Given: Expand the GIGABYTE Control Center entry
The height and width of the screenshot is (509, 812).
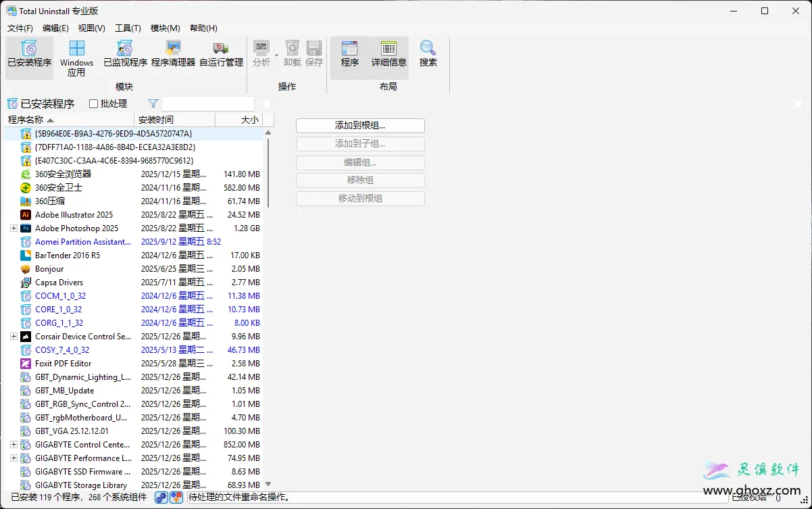Looking at the screenshot, I should pos(14,444).
